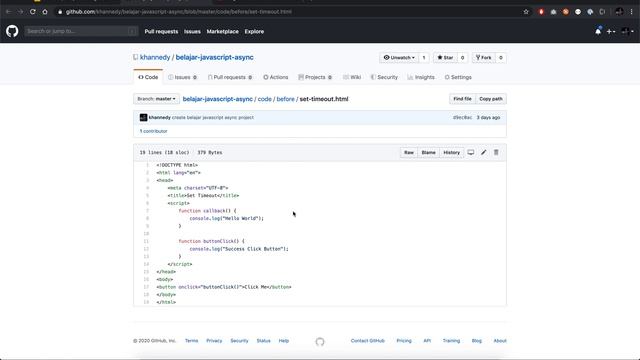This screenshot has height=360, width=640.
Task: Switch to the Projects tab
Action: (x=315, y=77)
